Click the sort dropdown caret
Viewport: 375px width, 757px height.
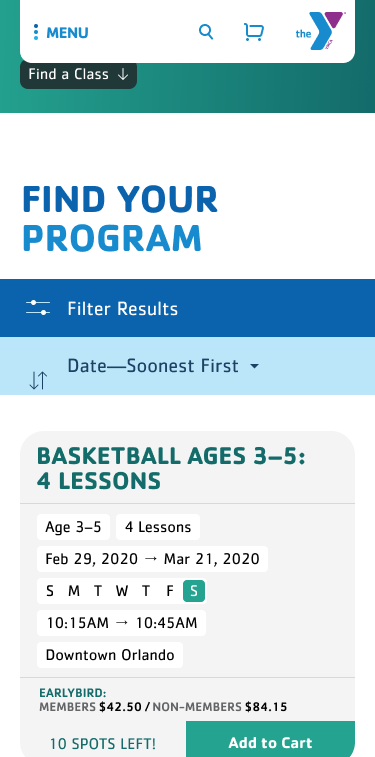tap(255, 366)
